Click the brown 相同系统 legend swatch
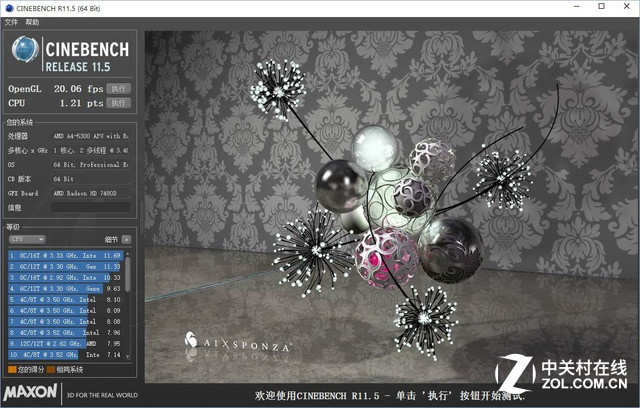The image size is (640, 408). [51, 369]
